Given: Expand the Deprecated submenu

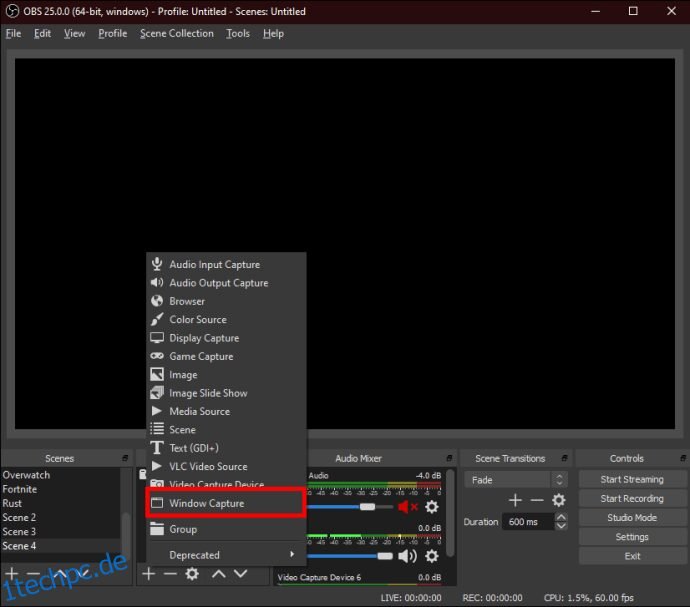Looking at the screenshot, I should [x=226, y=555].
